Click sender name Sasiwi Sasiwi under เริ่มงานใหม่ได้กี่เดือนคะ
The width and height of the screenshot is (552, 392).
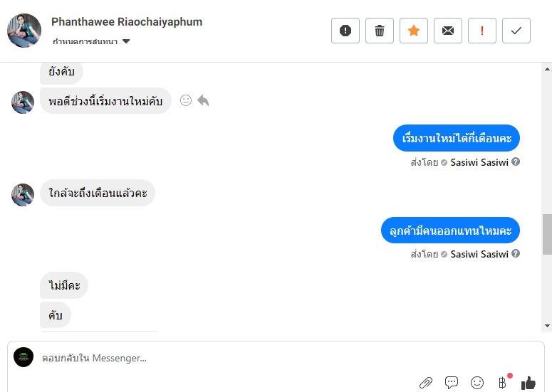click(479, 162)
